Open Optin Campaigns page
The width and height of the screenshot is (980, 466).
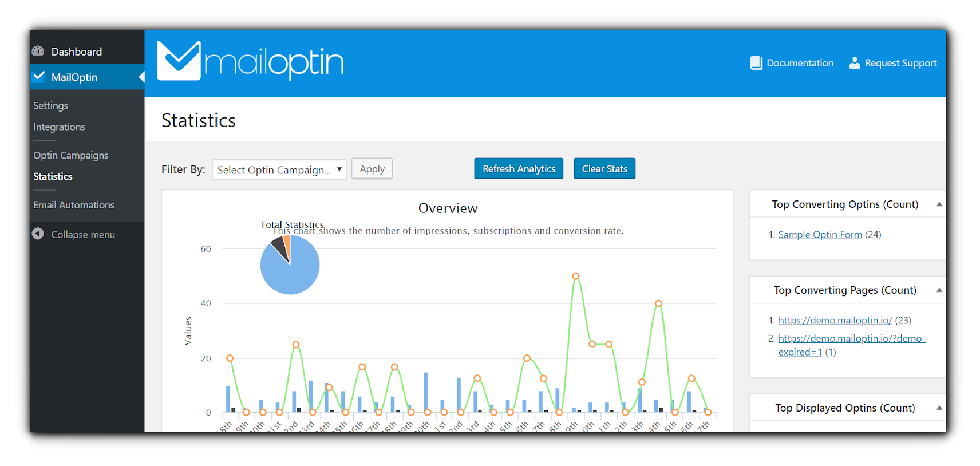coord(70,156)
